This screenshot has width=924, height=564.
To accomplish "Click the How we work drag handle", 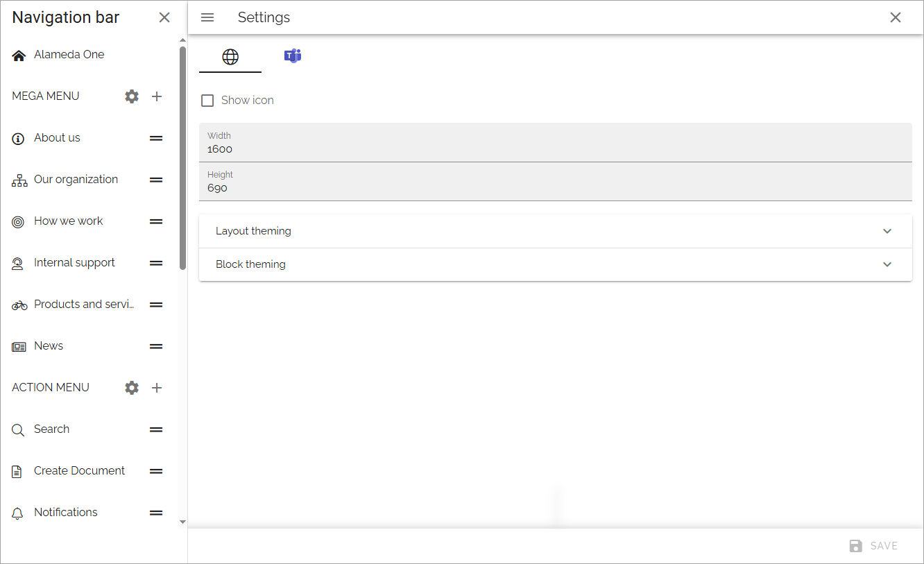I will (x=156, y=221).
